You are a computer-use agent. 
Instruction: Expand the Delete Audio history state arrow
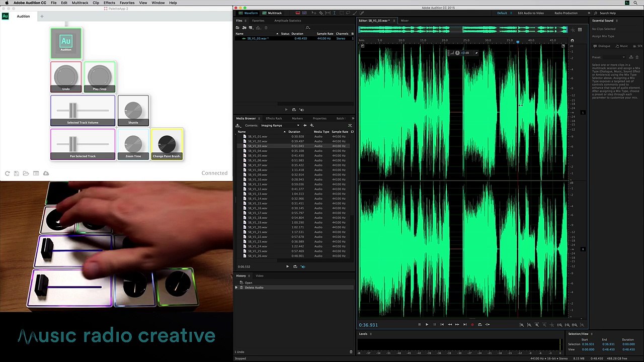tap(236, 288)
